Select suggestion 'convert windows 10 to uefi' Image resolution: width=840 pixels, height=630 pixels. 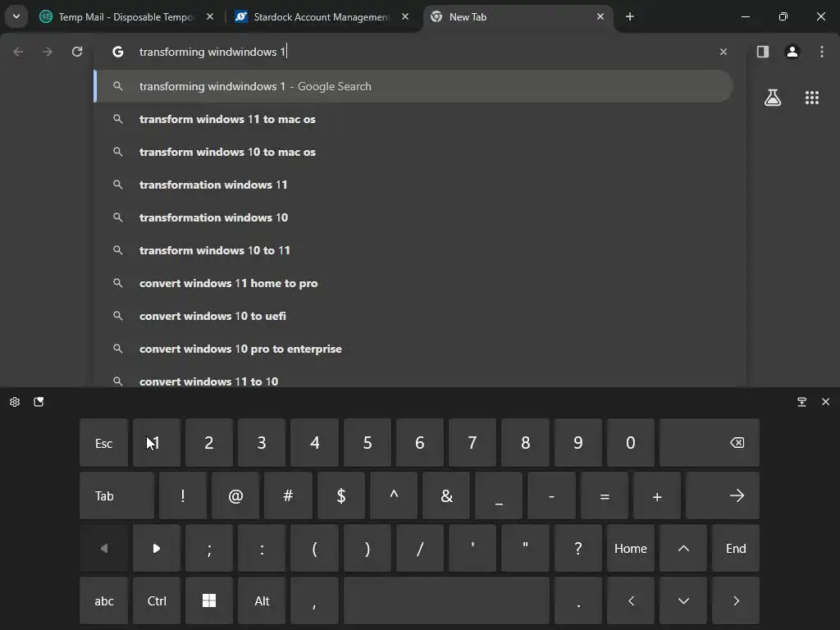tap(413, 316)
